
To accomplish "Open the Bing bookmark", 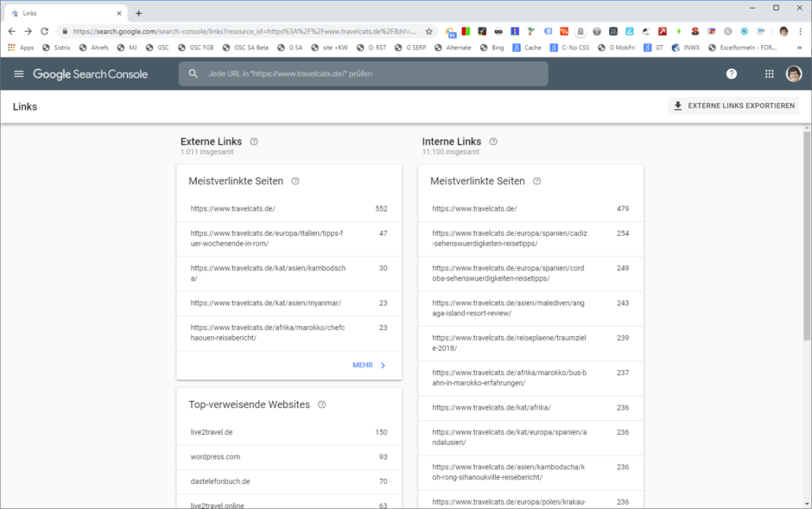I will pos(492,48).
